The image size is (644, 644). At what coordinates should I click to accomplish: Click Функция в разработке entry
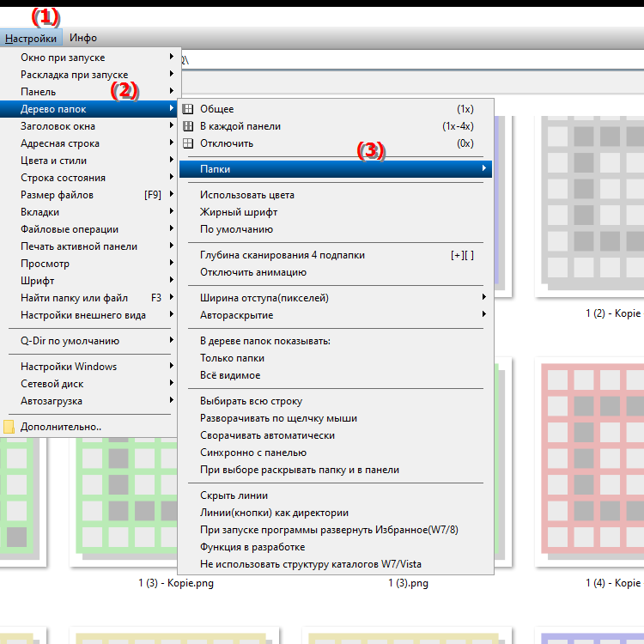click(x=336, y=548)
